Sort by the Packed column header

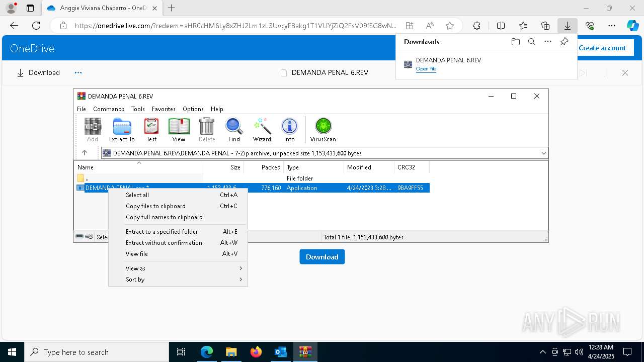[264, 167]
